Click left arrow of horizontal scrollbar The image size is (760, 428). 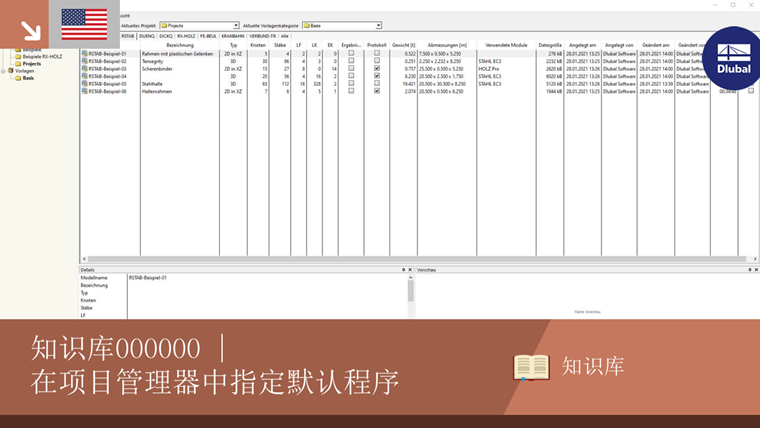coord(84,259)
